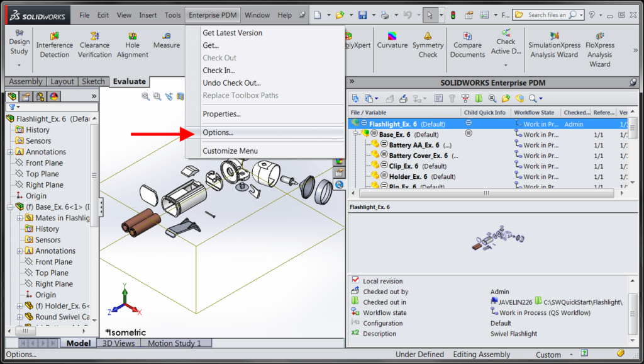The image size is (644, 364).
Task: Open search in the PDM panel toolbar
Action: [533, 98]
